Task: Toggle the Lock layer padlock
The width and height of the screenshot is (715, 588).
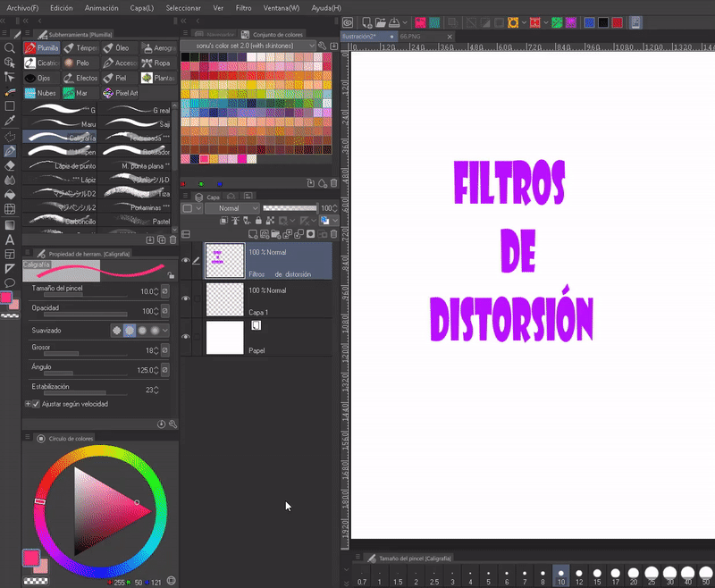Action: pyautogui.click(x=258, y=221)
